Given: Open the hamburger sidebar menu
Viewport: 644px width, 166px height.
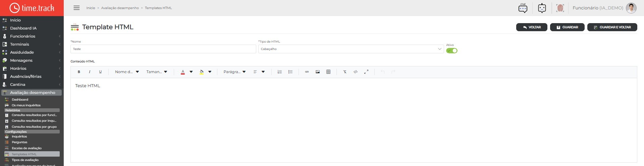Looking at the screenshot, I should [x=76, y=8].
